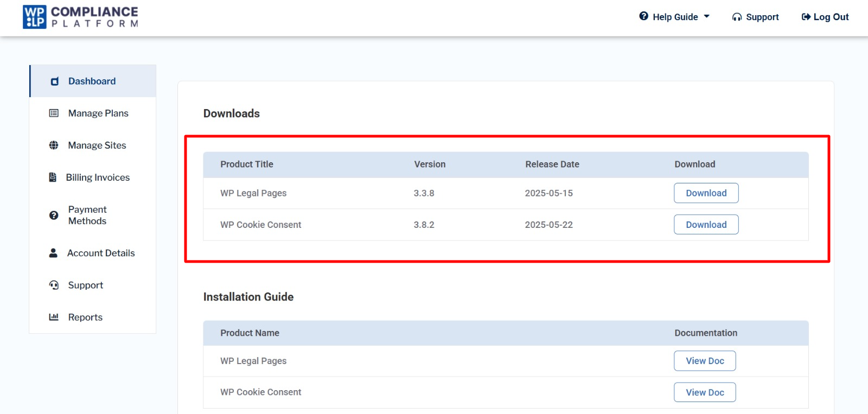Click WP Legal Pages in Installation Guide
The image size is (868, 414).
point(253,361)
